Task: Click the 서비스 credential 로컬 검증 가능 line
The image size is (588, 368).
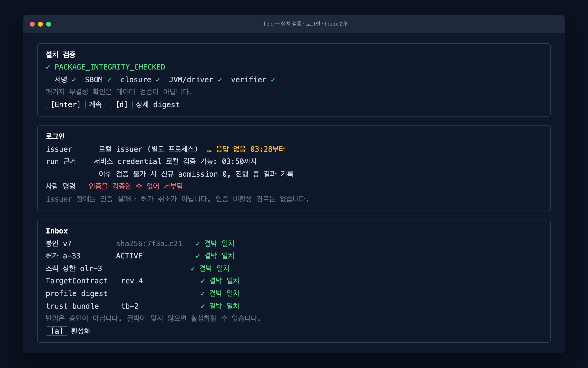Action: (175, 161)
